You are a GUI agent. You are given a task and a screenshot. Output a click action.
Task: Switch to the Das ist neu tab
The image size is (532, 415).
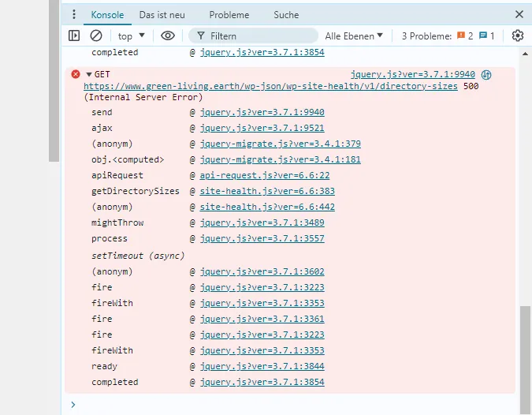[162, 15]
